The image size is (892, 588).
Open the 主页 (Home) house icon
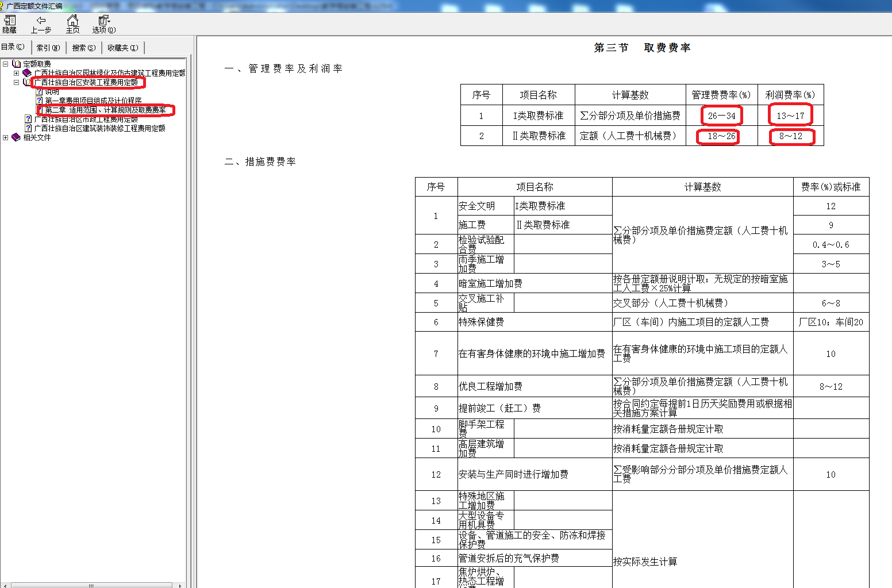click(72, 21)
